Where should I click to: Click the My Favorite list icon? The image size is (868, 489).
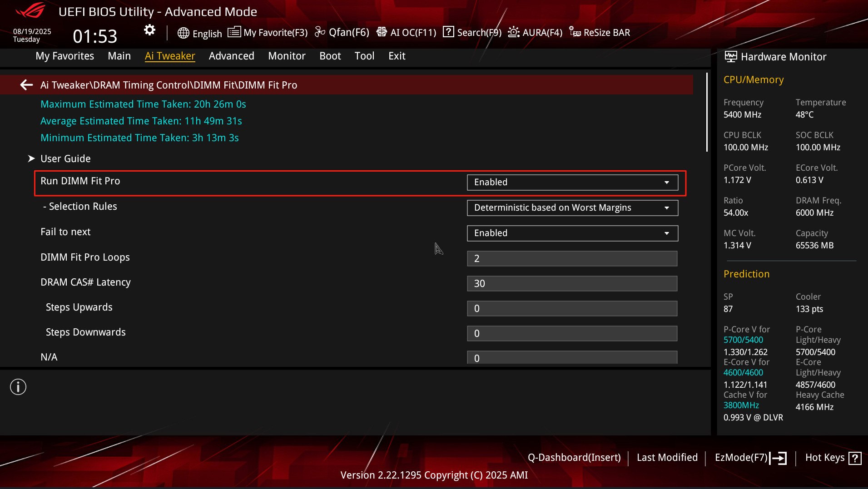click(234, 32)
